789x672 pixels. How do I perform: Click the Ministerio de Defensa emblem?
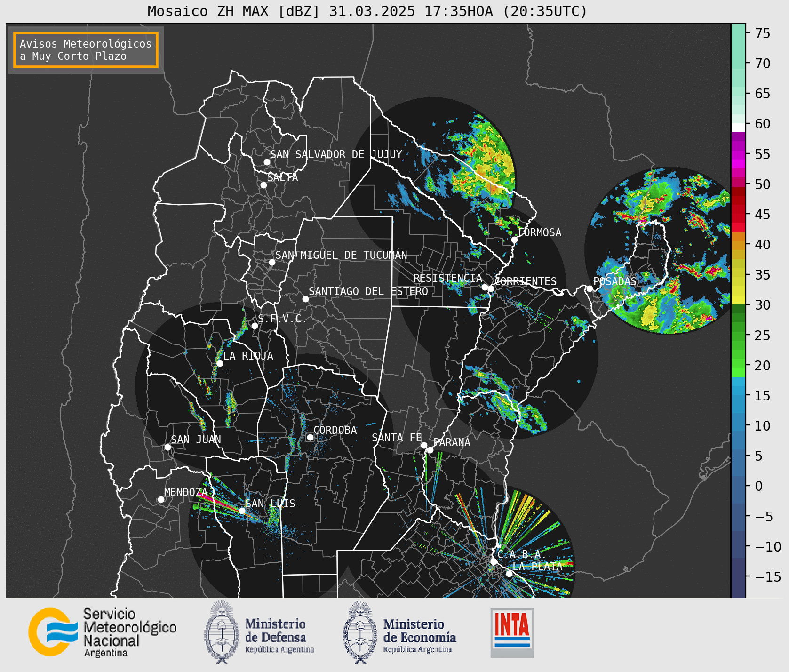point(222,632)
